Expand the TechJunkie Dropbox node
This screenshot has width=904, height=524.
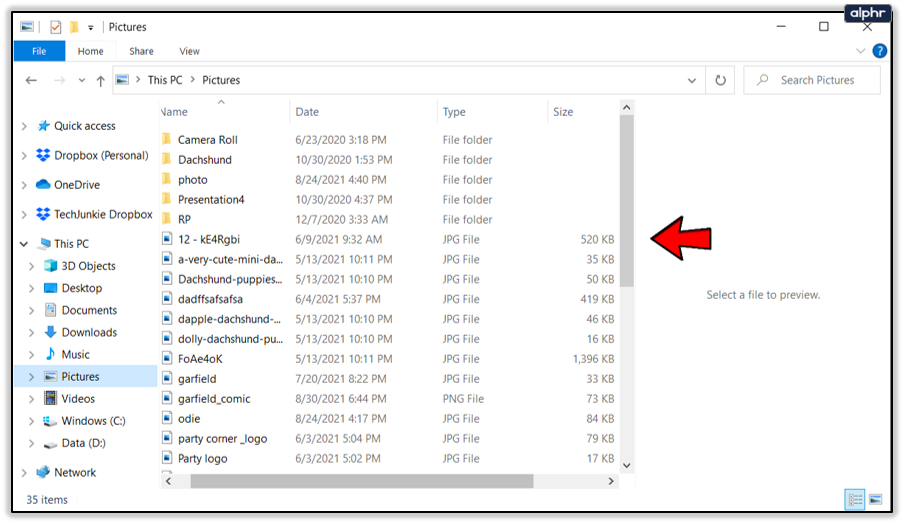pyautogui.click(x=24, y=214)
